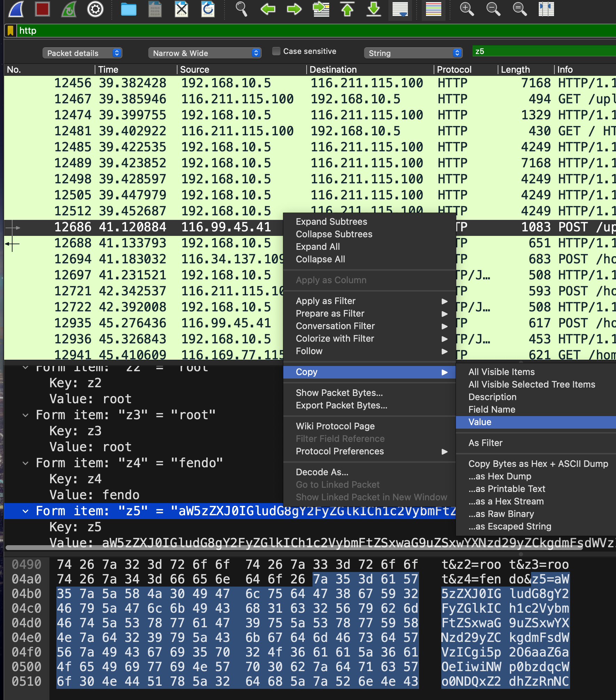Click the find packet magnifier icon
616x700 pixels.
[241, 9]
